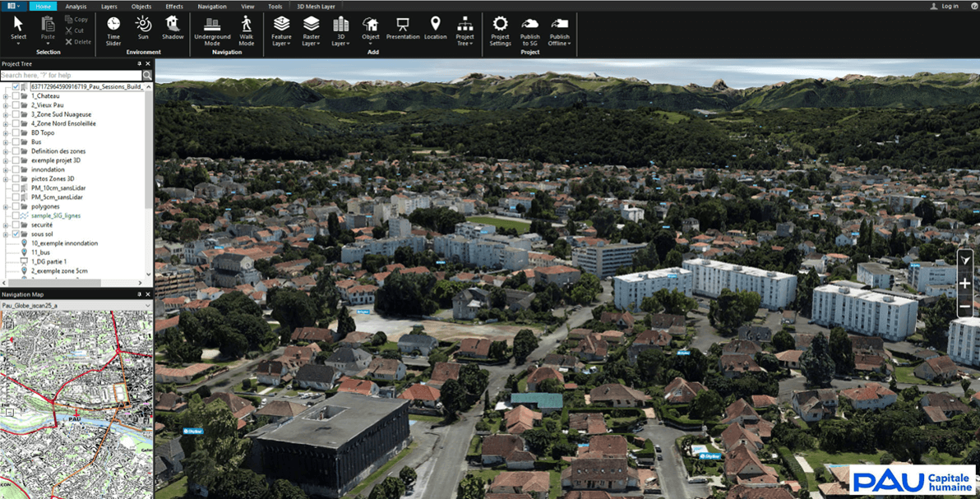The width and height of the screenshot is (980, 499).
Task: Expand the 2_Vieux Pau folder
Action: pyautogui.click(x=6, y=105)
